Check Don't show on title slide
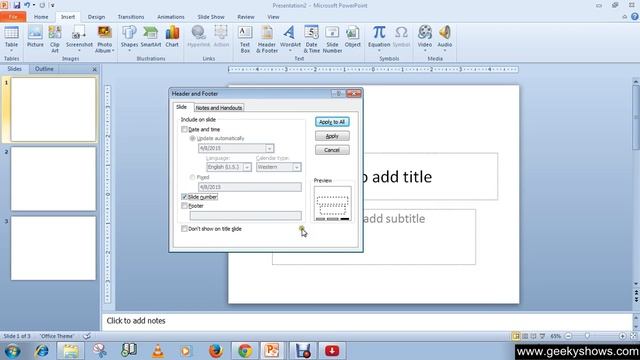This screenshot has width=640, height=360. pos(184,229)
